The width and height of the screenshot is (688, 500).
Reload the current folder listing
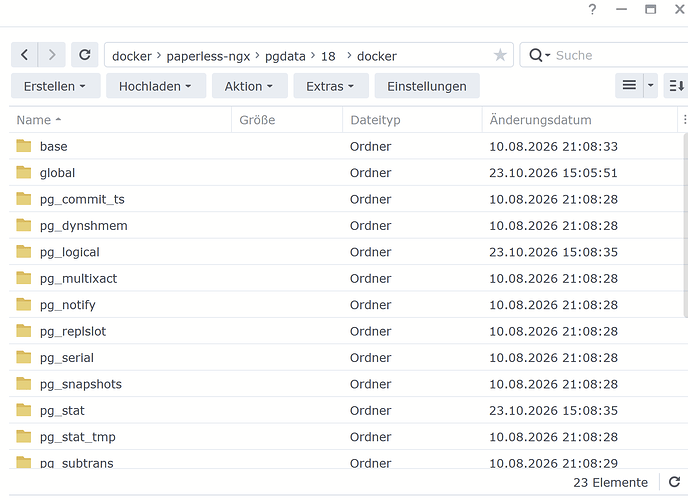pos(85,55)
